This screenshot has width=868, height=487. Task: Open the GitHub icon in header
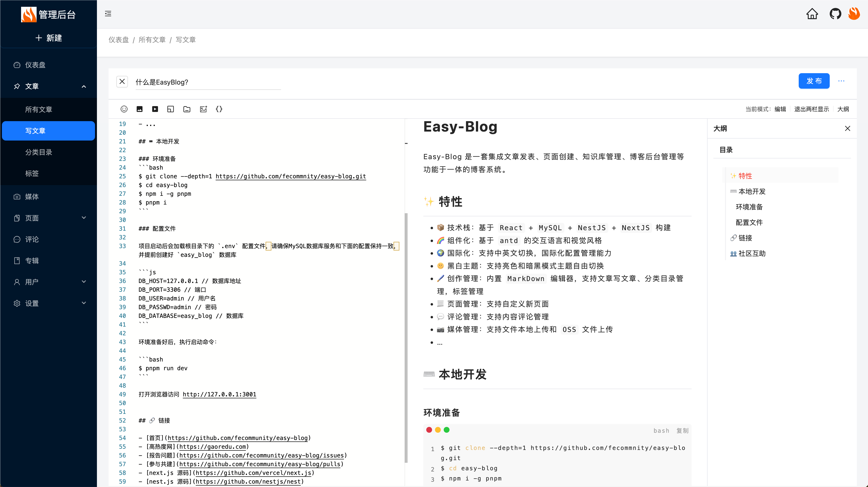coord(835,14)
